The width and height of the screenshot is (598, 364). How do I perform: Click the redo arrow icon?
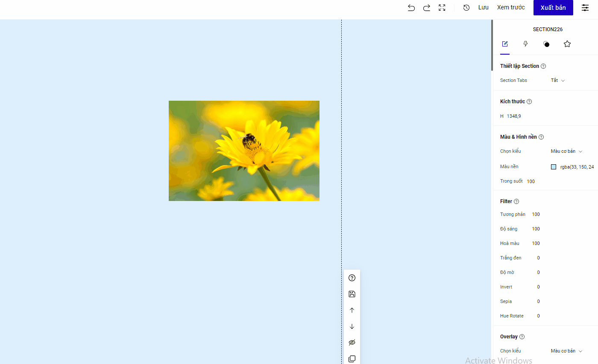[x=426, y=8]
